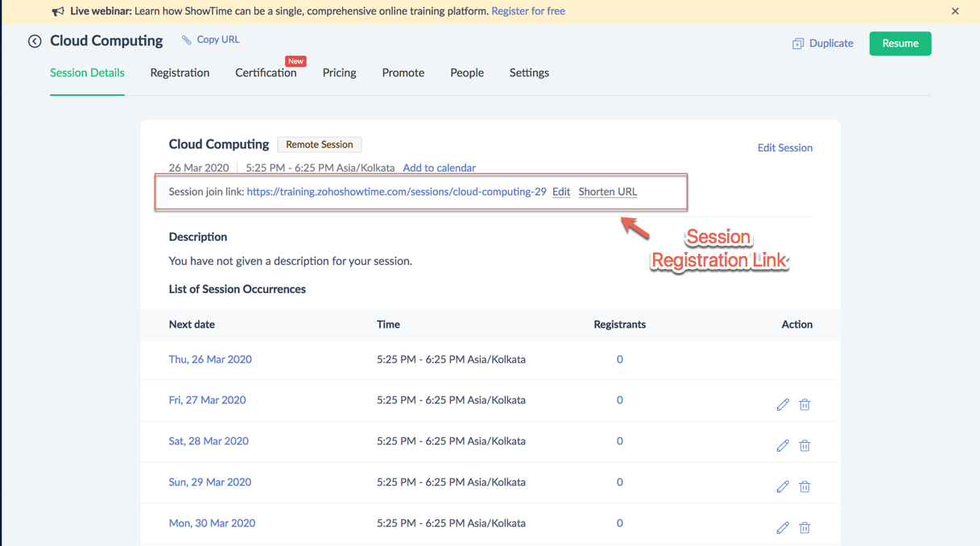Delete the Fri, 27 Mar 2020 occurrence
980x546 pixels.
coord(804,404)
